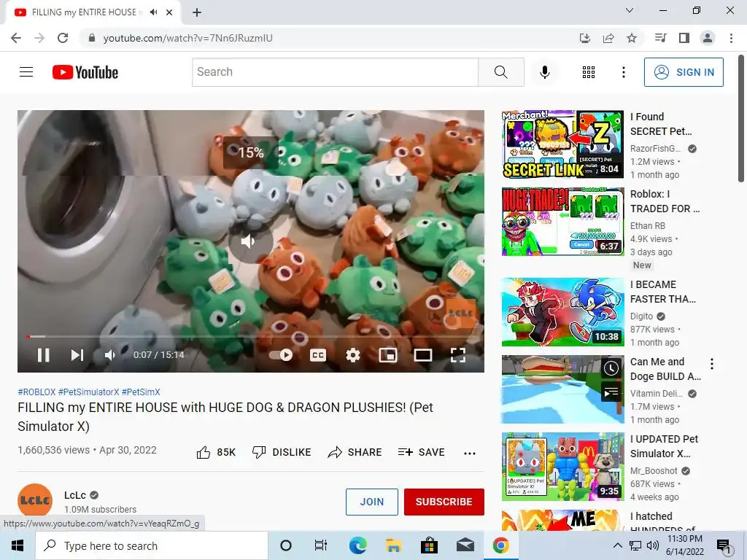The image size is (747, 560).
Task: Open YouTube header settings three-dot menu
Action: [x=623, y=72]
